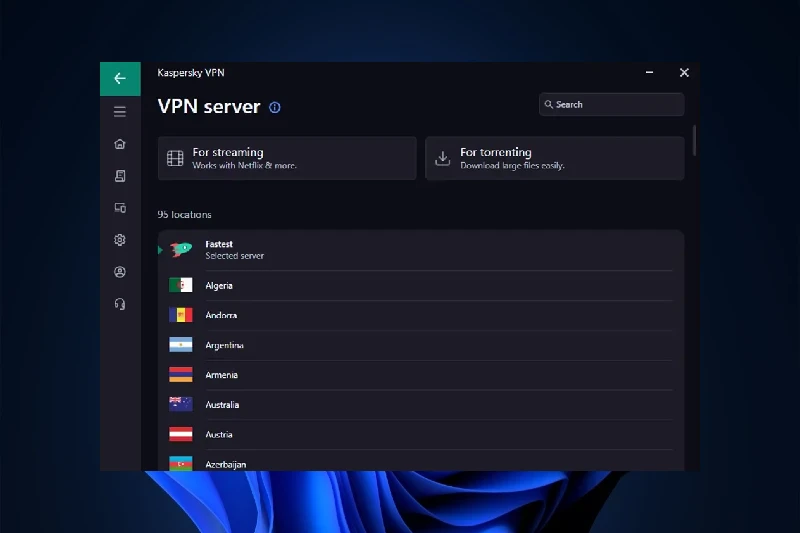Select Armenia from the server list

coord(421,375)
